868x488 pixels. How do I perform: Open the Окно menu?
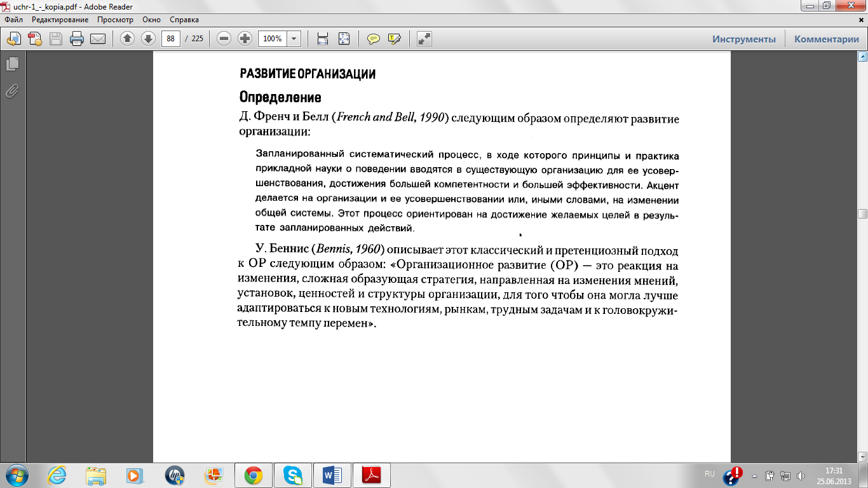[152, 20]
